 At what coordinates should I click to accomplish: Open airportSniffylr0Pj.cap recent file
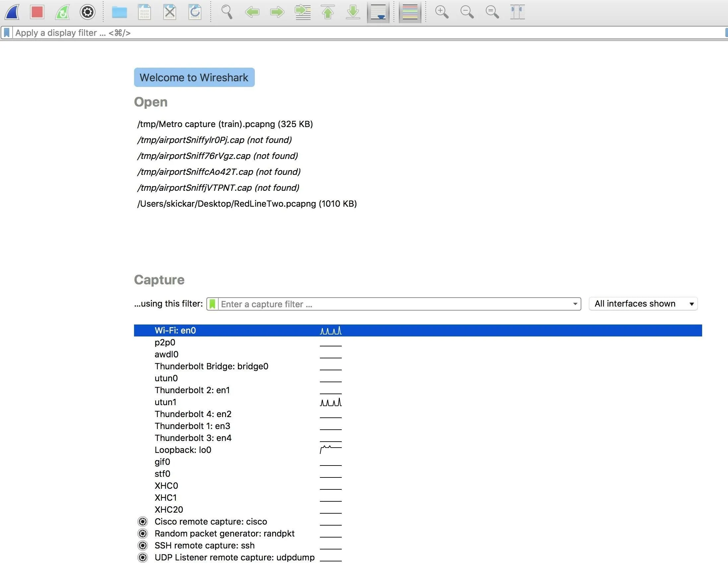click(214, 140)
